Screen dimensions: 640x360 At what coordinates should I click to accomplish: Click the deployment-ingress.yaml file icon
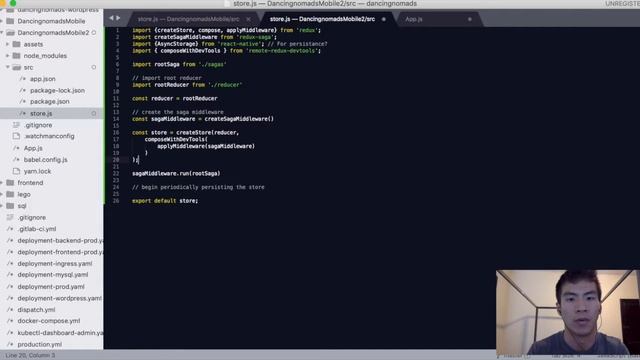[10, 264]
